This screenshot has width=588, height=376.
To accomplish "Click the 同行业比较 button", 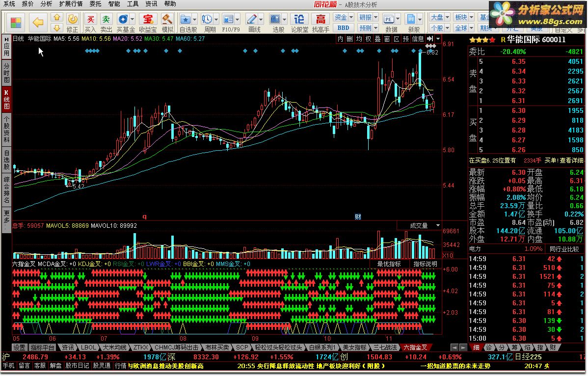I will [564, 249].
